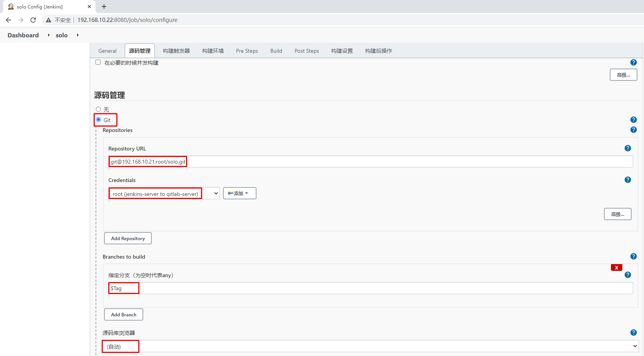Switch to the 源码管理 tab
The image size is (644, 356).
(x=140, y=51)
